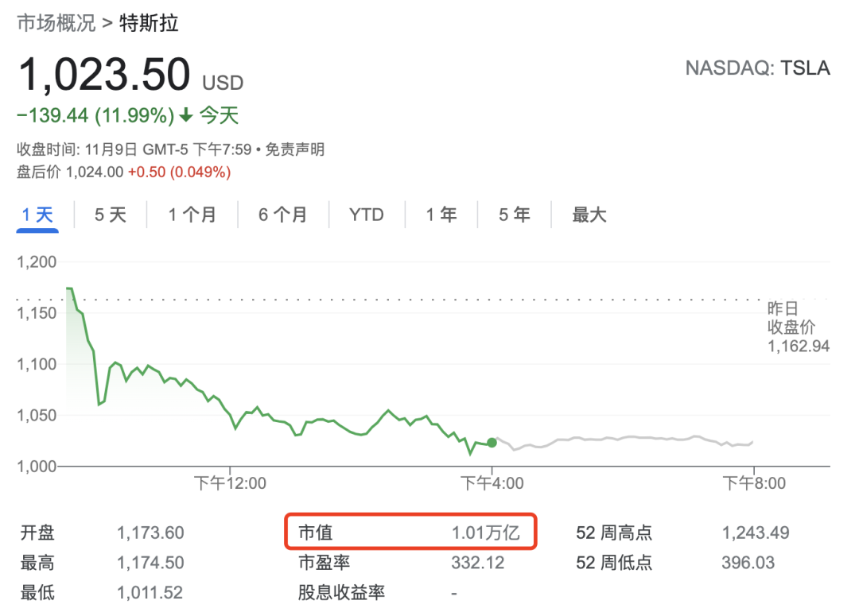Click the 52 周高点 value 1,243.49
Image resolution: width=859 pixels, height=616 pixels.
coord(756,533)
